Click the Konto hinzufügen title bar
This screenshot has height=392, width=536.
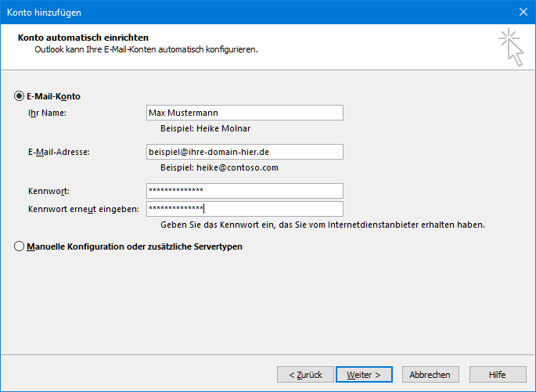point(235,12)
